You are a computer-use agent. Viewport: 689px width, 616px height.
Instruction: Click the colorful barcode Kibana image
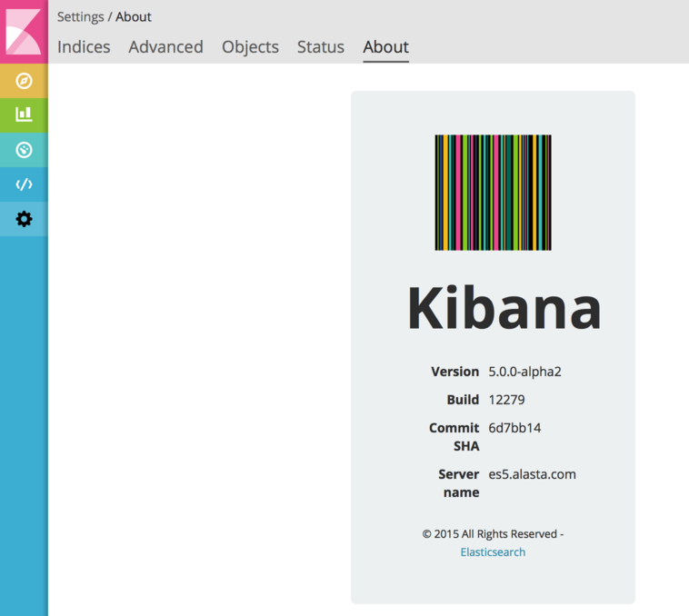(x=493, y=193)
